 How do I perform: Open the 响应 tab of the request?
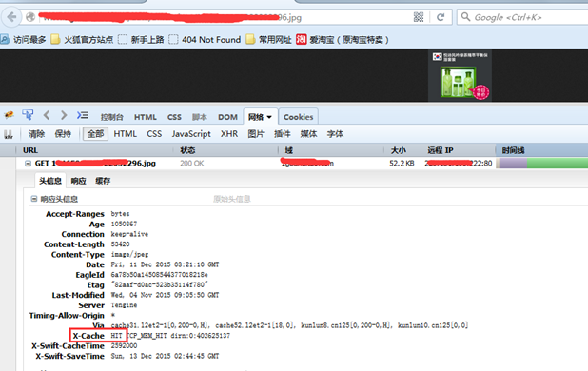pos(78,181)
